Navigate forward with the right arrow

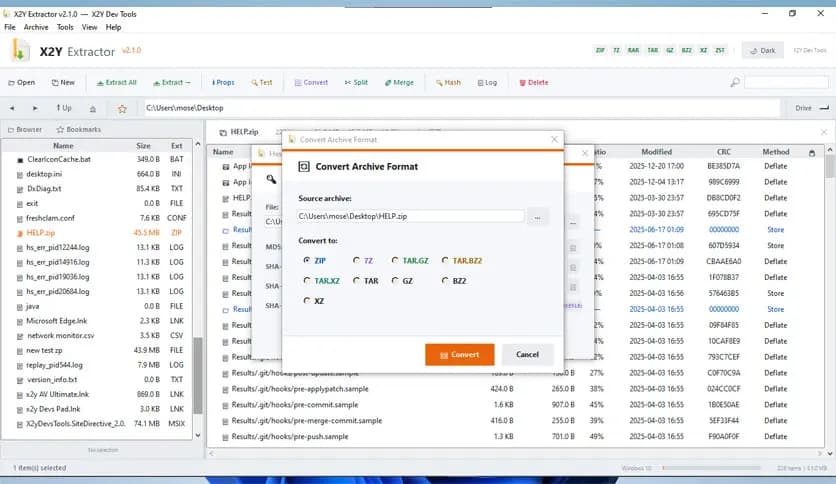(35, 108)
